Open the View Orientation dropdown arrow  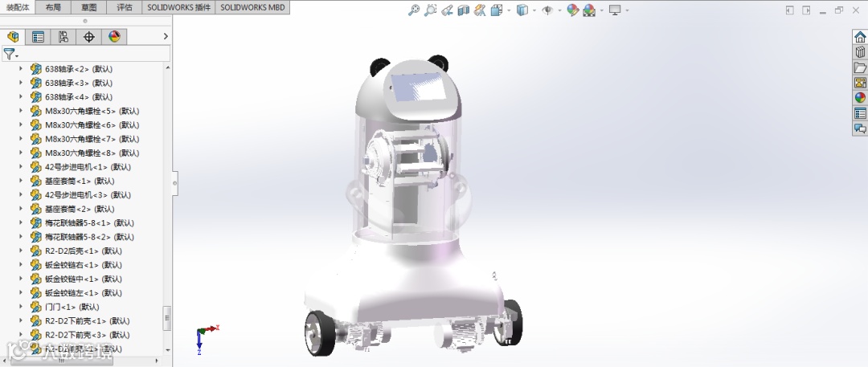click(x=509, y=10)
